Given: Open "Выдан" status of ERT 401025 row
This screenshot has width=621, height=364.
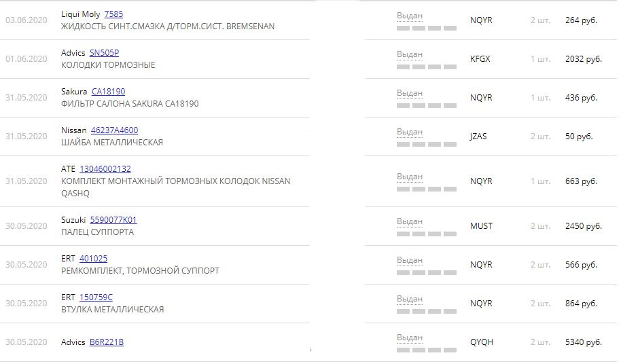Looking at the screenshot, I should point(410,260).
